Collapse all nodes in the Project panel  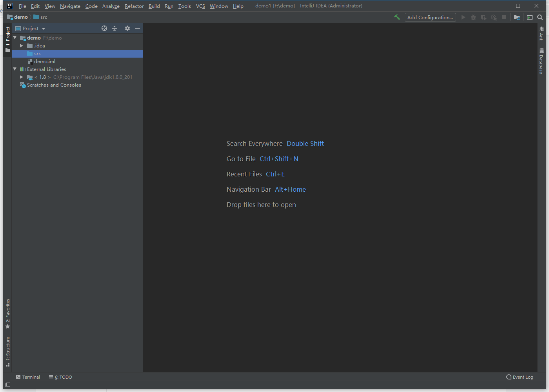pos(115,28)
